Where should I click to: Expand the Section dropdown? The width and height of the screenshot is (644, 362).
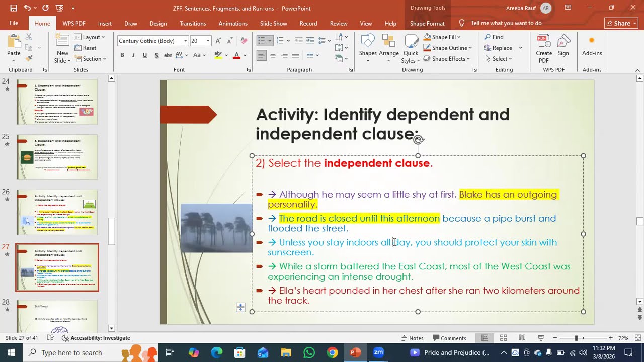[x=90, y=59]
